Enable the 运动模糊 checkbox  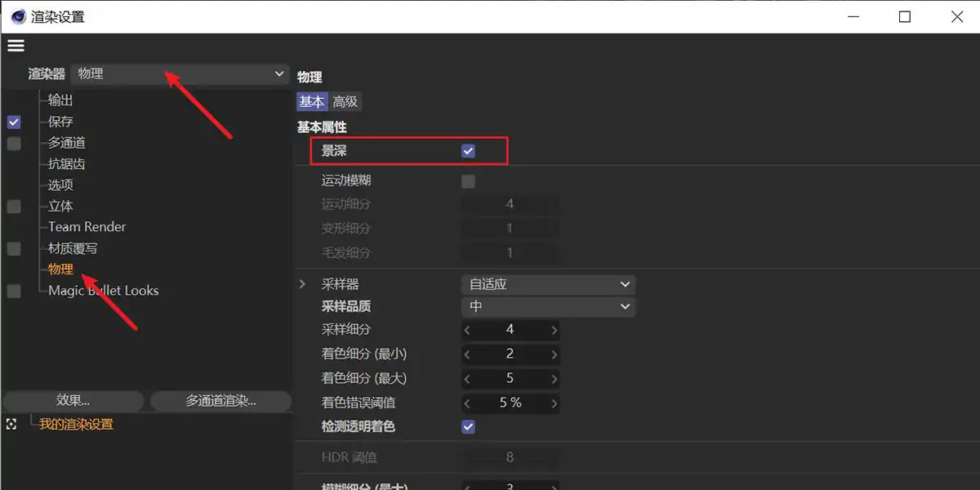click(x=468, y=181)
